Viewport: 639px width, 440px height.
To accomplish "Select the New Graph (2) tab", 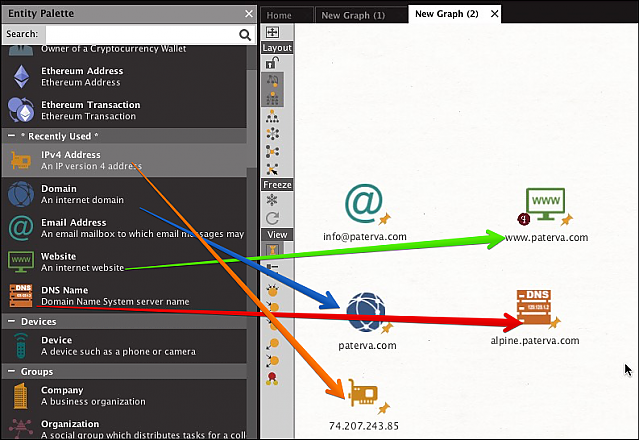I will (x=447, y=14).
